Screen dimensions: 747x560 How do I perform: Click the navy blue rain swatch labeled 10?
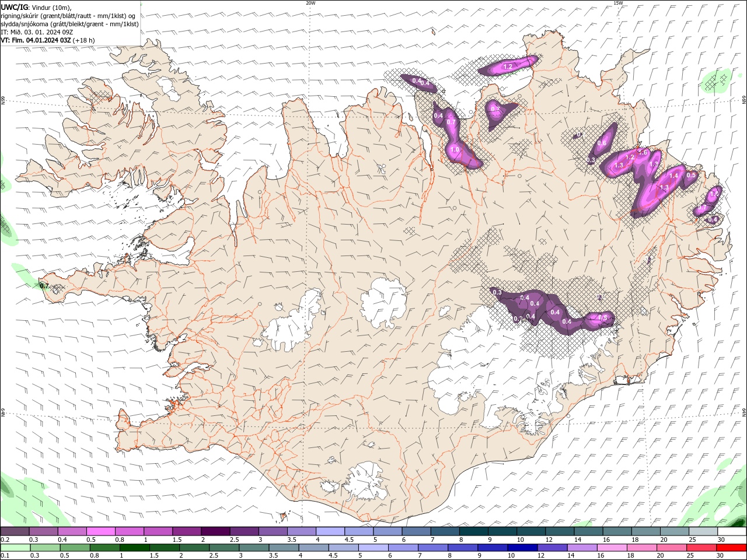(522, 548)
